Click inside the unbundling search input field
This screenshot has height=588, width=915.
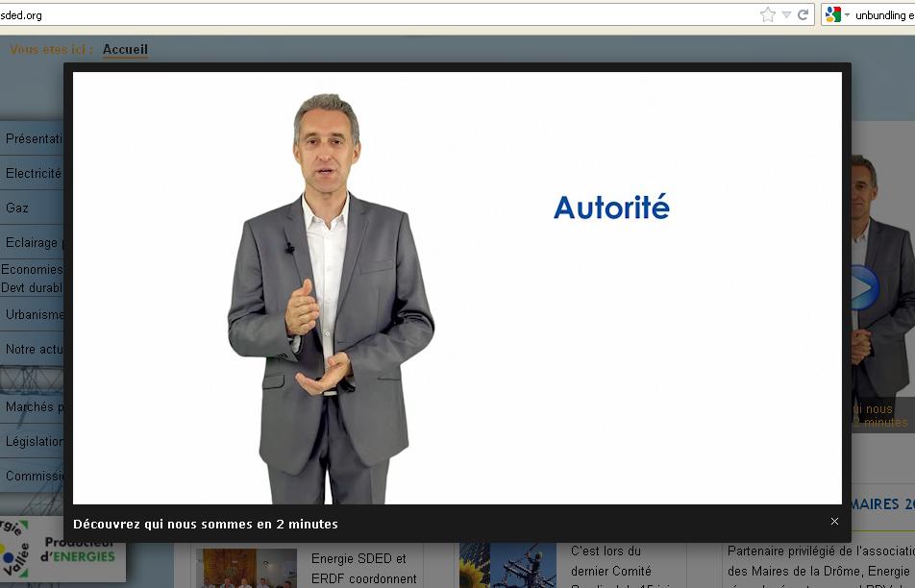coord(884,14)
